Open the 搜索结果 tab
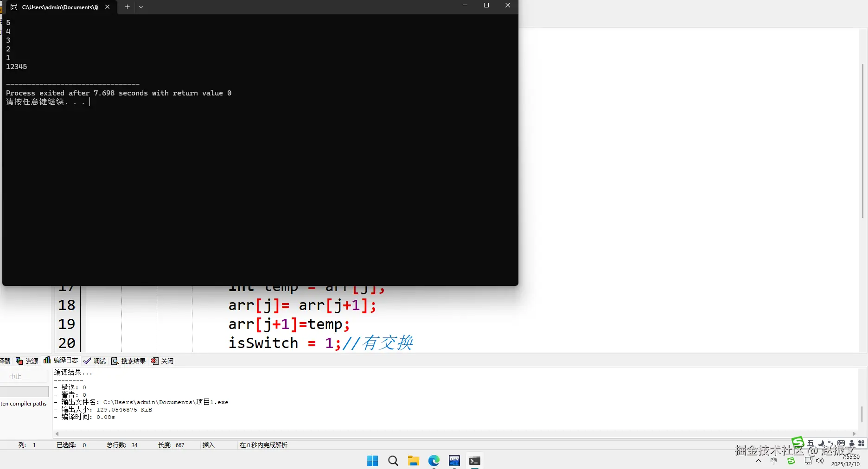Viewport: 868px width, 469px height. [x=128, y=361]
